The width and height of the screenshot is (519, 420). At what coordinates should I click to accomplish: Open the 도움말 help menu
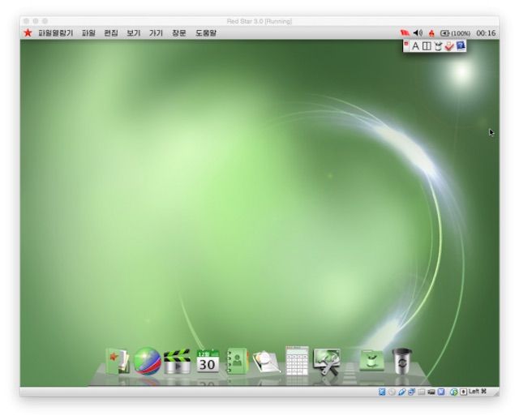(x=205, y=33)
